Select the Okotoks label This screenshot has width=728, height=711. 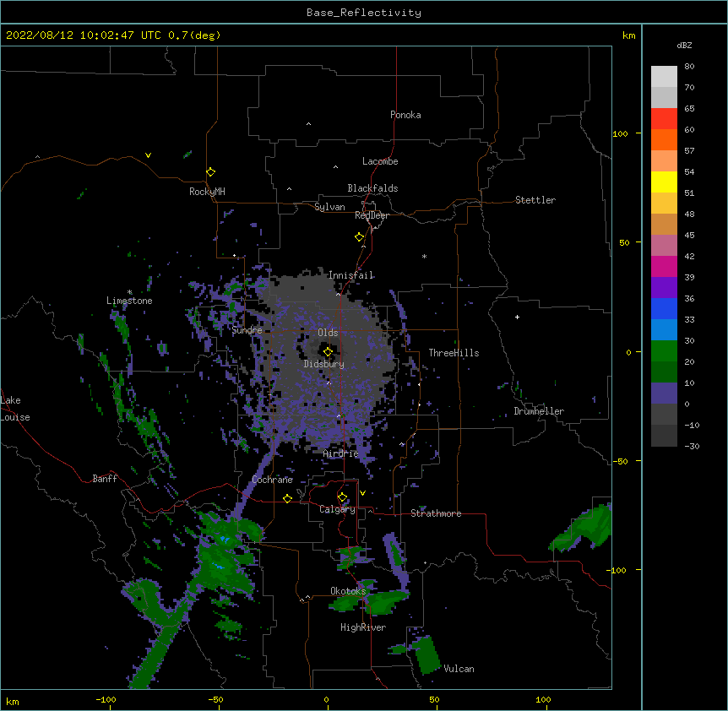pos(348,591)
